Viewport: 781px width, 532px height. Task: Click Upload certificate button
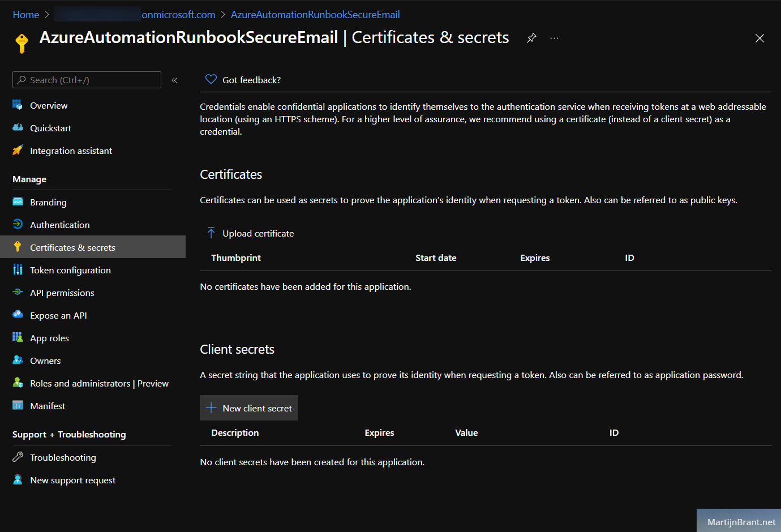[250, 233]
